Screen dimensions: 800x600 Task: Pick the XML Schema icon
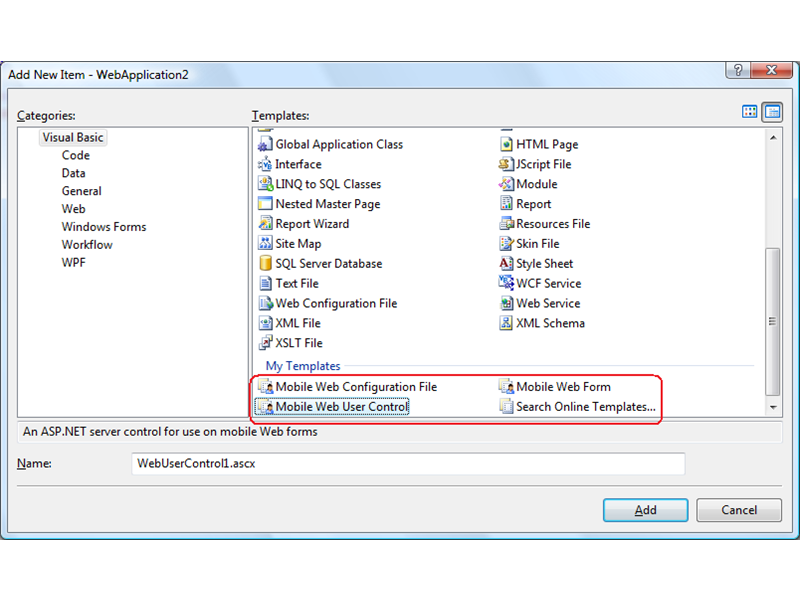506,323
